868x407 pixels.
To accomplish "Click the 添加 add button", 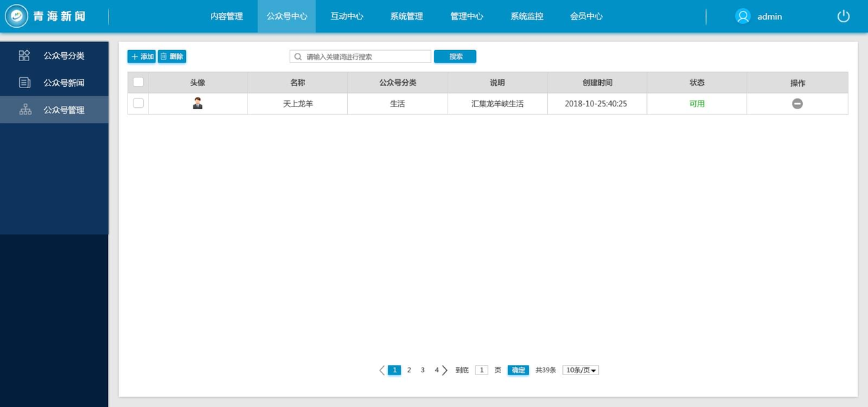I will coord(142,57).
